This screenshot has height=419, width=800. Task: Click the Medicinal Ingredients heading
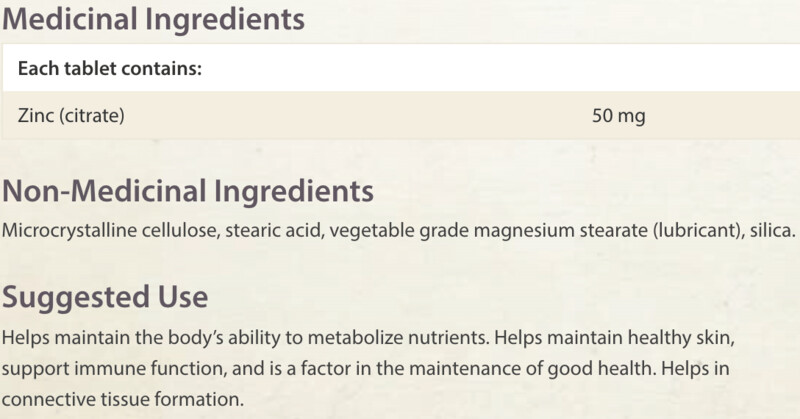pos(154,19)
